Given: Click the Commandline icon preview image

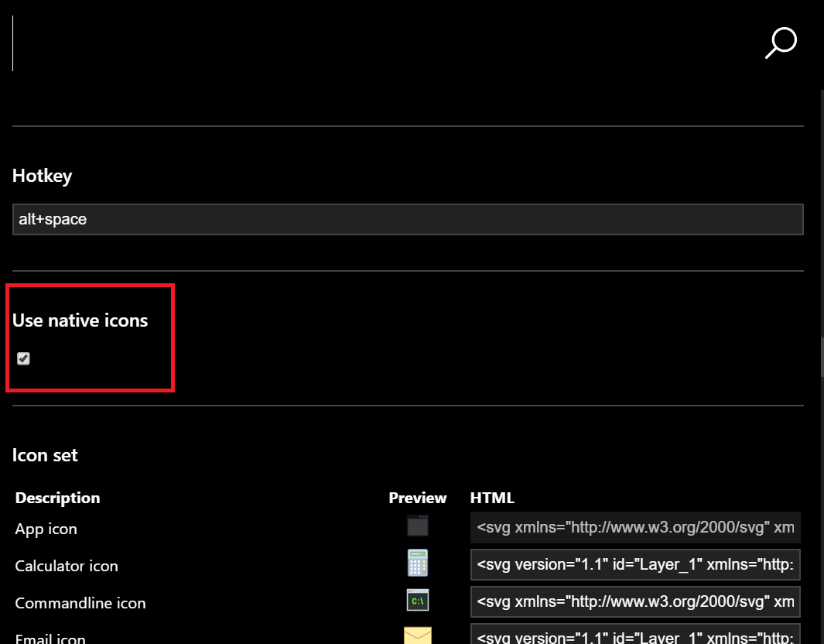Looking at the screenshot, I should [418, 601].
